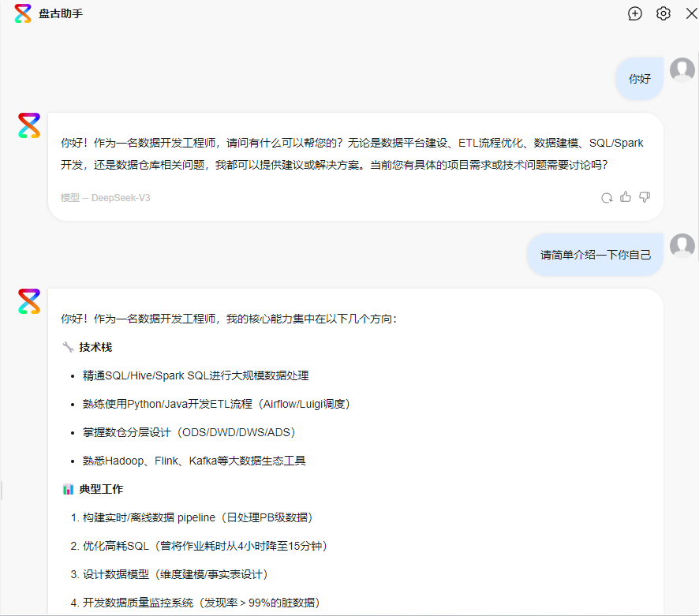Click the wrench icon next to 技术栈
This screenshot has height=616, width=699.
68,347
